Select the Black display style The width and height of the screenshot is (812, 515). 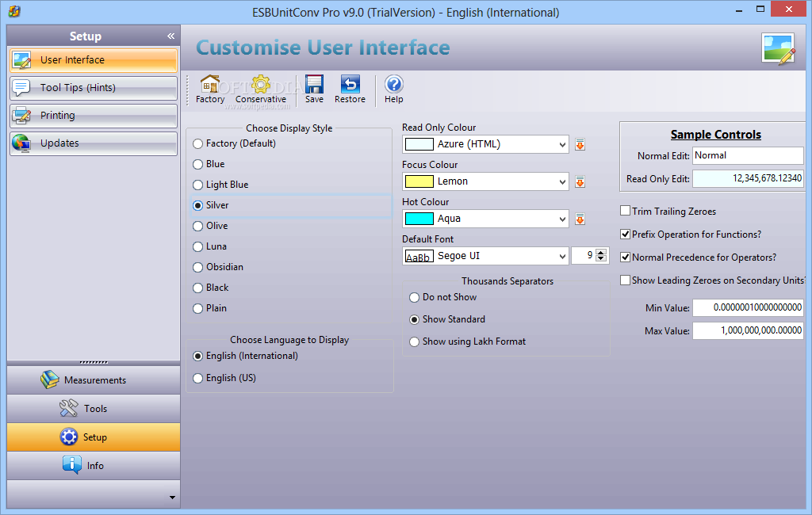point(197,288)
